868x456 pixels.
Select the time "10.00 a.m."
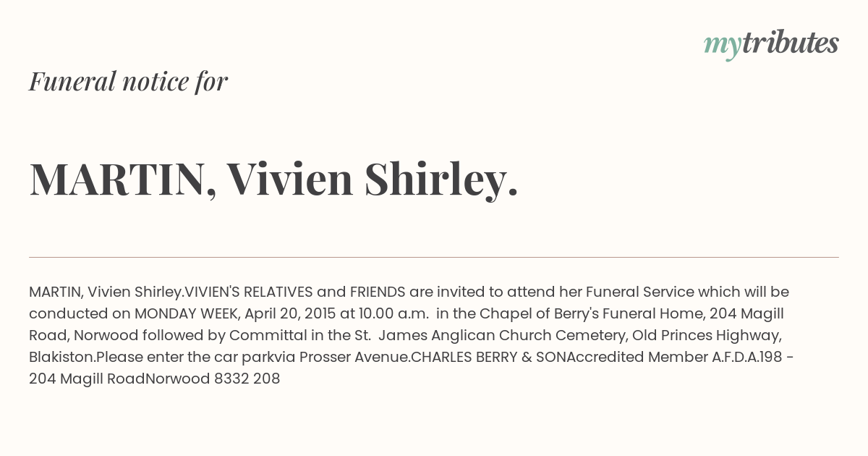pyautogui.click(x=392, y=314)
